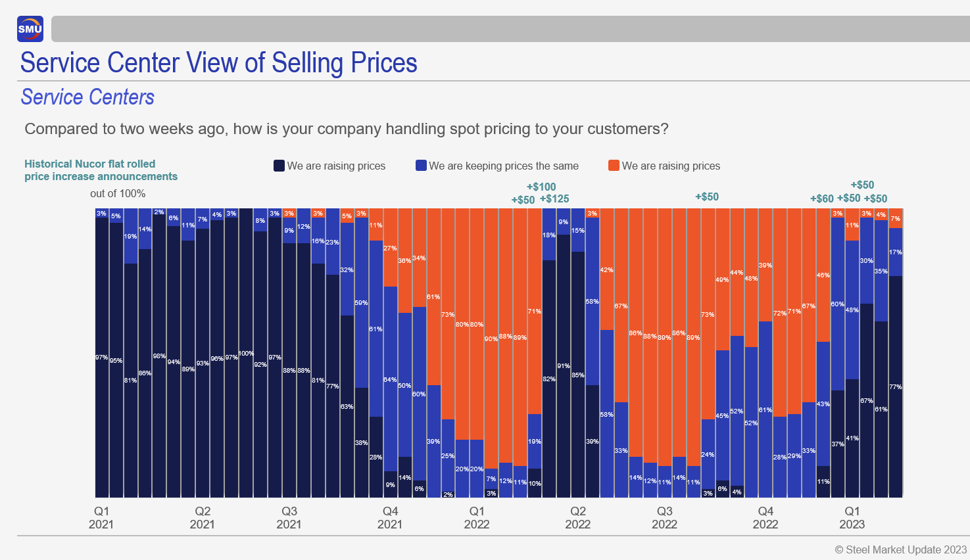The width and height of the screenshot is (970, 560).
Task: Click the SMU logo icon
Action: click(30, 29)
